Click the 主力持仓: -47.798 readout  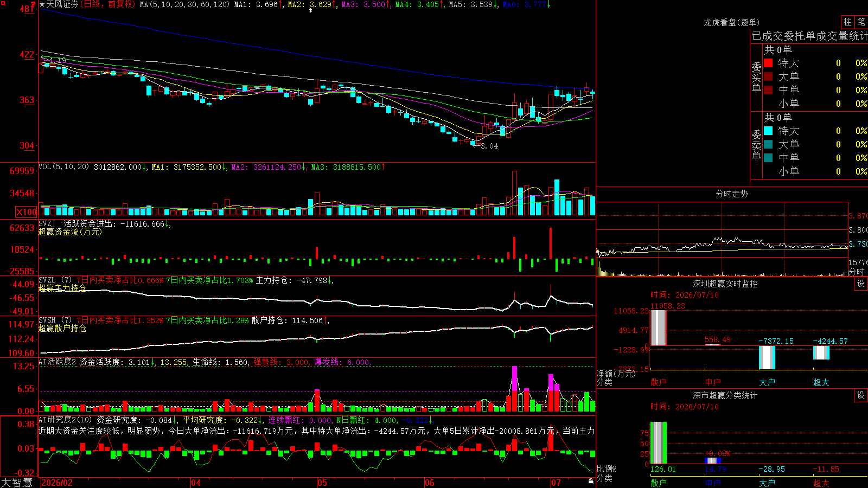[x=294, y=280]
